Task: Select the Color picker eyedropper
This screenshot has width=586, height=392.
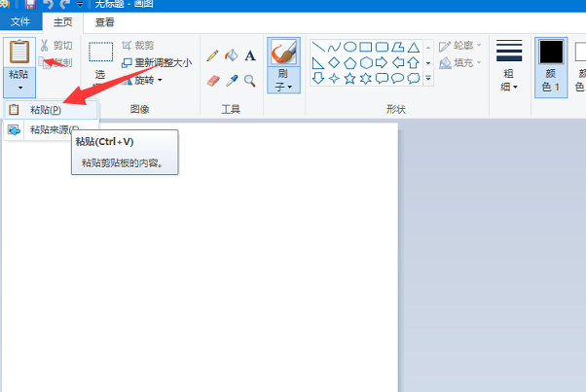Action: pos(232,81)
